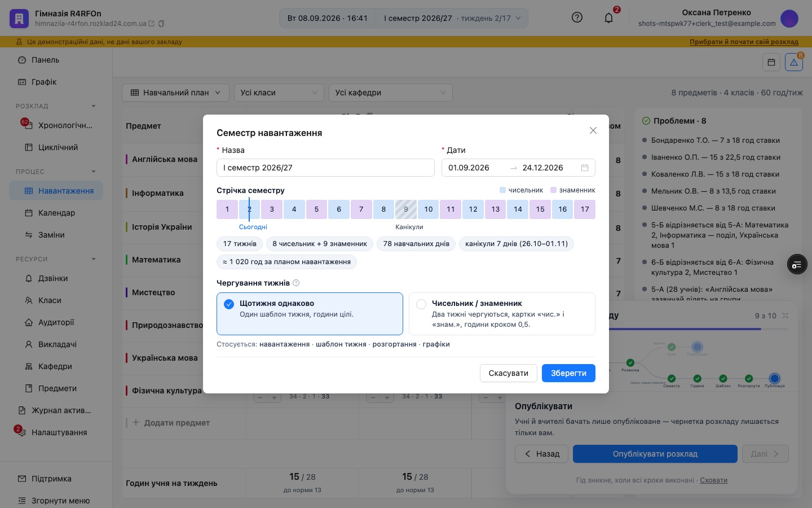The width and height of the screenshot is (812, 508).
Task: Open the Усі кафедри filter dropdown
Action: click(391, 93)
